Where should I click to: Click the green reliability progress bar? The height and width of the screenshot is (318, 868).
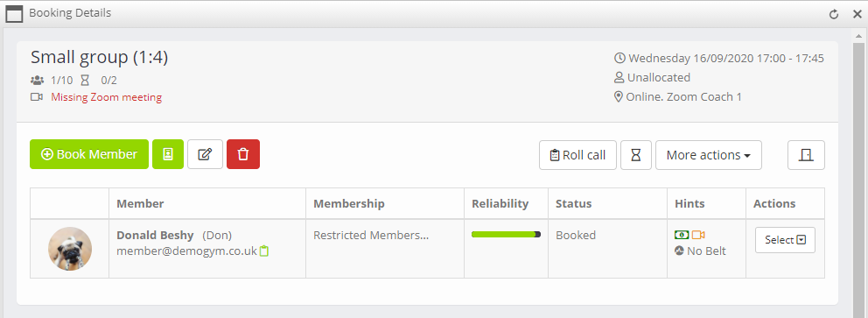(x=506, y=235)
